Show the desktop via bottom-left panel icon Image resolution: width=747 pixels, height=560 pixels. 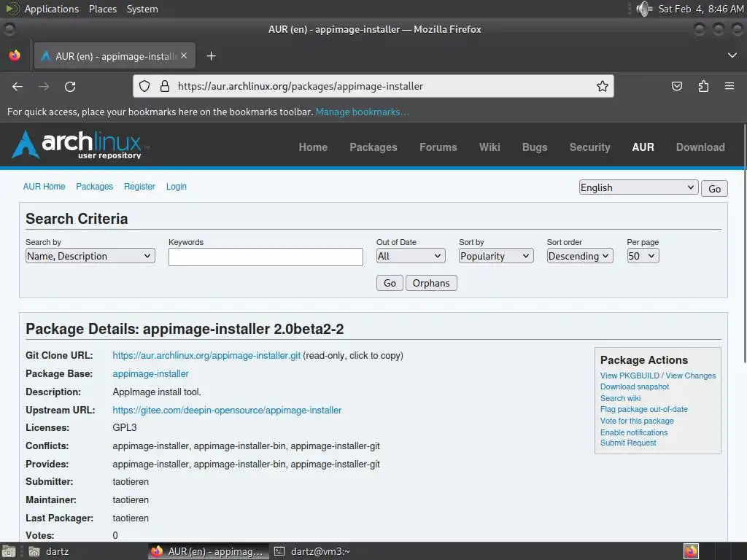pyautogui.click(x=8, y=551)
